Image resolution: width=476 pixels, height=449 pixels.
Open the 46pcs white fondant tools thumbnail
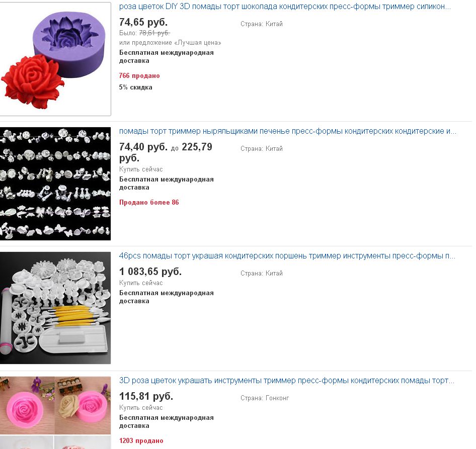tap(55, 308)
